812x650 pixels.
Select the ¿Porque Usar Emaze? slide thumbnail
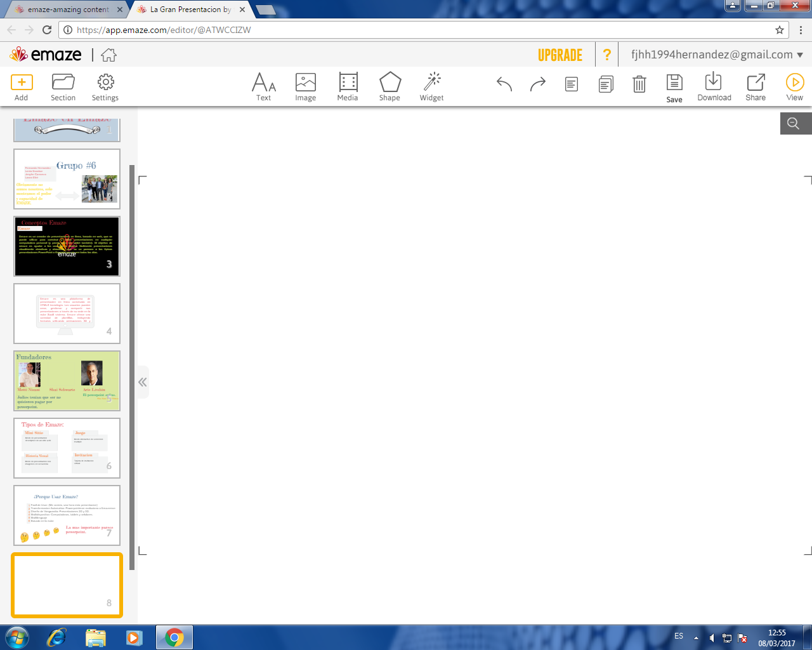[67, 515]
